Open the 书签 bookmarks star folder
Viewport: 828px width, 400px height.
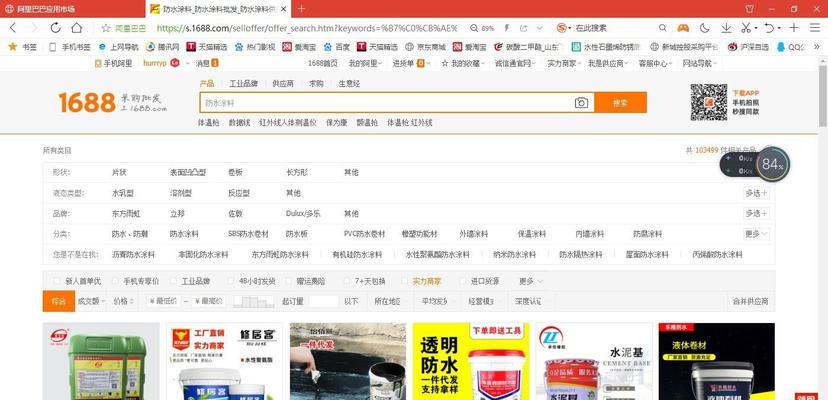coord(23,47)
